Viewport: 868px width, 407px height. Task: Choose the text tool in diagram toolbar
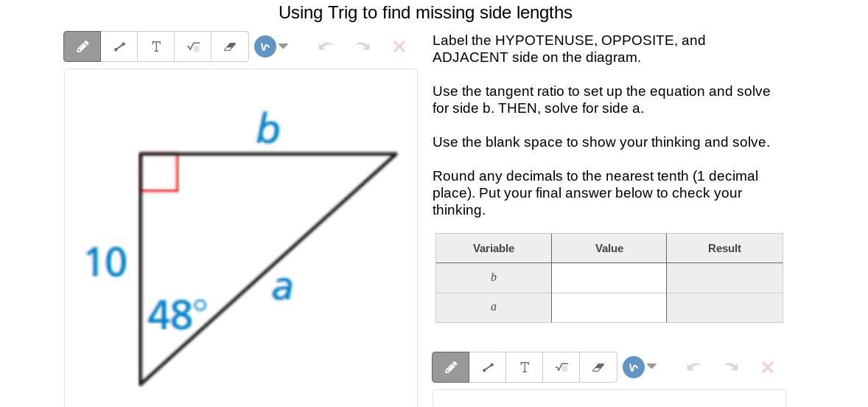coord(156,46)
